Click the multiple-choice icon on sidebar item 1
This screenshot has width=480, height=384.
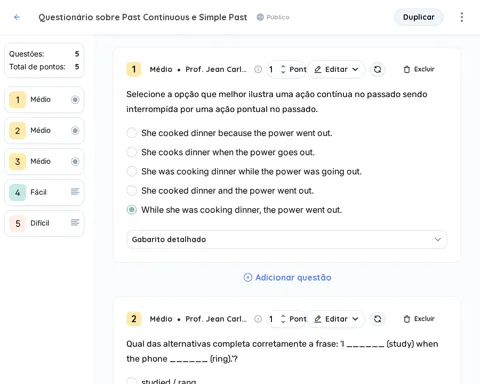click(x=75, y=99)
